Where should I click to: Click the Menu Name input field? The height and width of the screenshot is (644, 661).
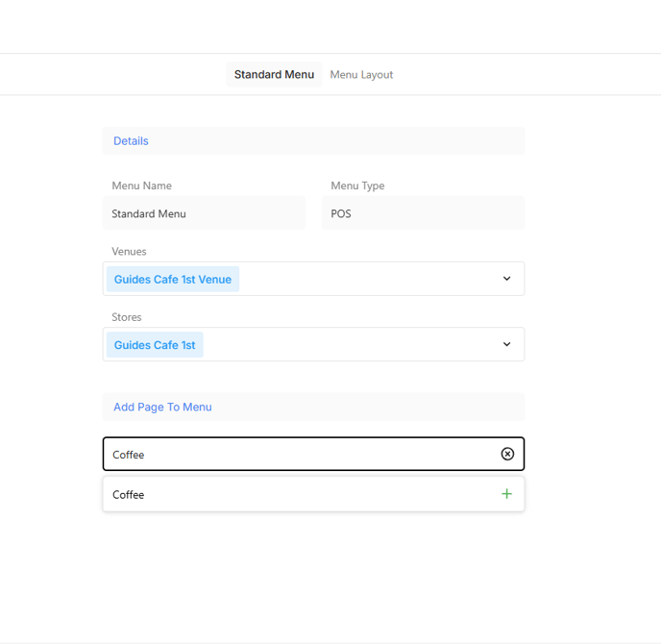pyautogui.click(x=204, y=213)
